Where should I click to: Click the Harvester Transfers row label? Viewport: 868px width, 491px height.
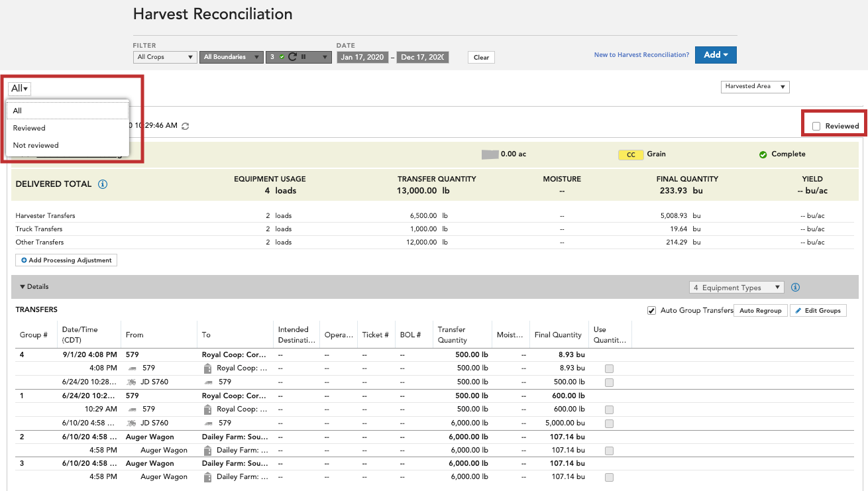click(46, 216)
